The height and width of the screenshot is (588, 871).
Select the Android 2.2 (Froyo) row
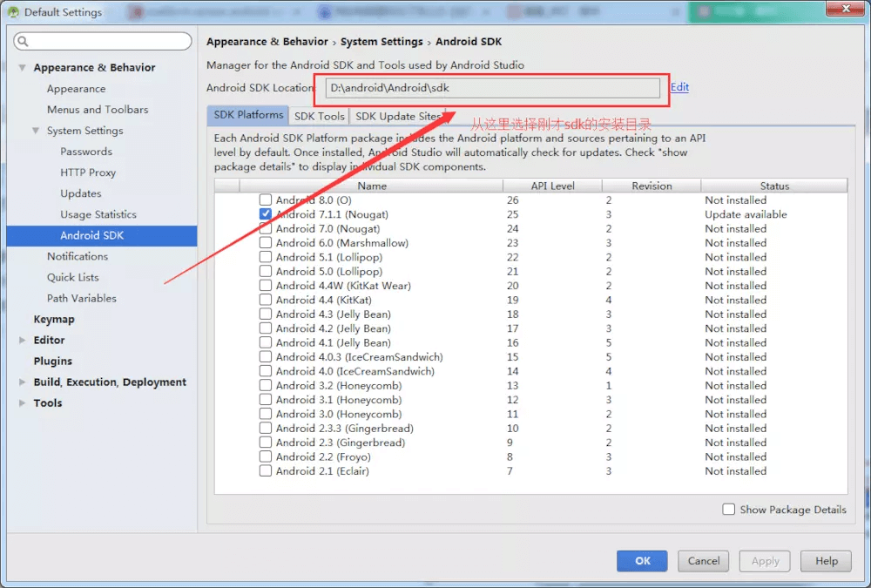531,456
